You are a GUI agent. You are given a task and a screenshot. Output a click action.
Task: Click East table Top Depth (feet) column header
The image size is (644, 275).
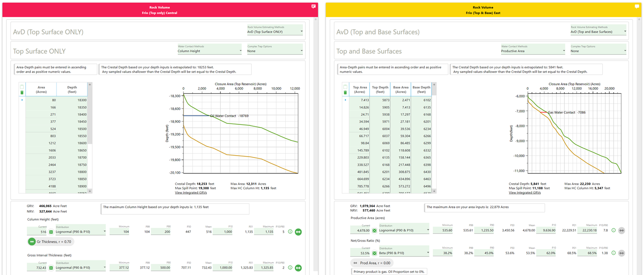point(380,89)
